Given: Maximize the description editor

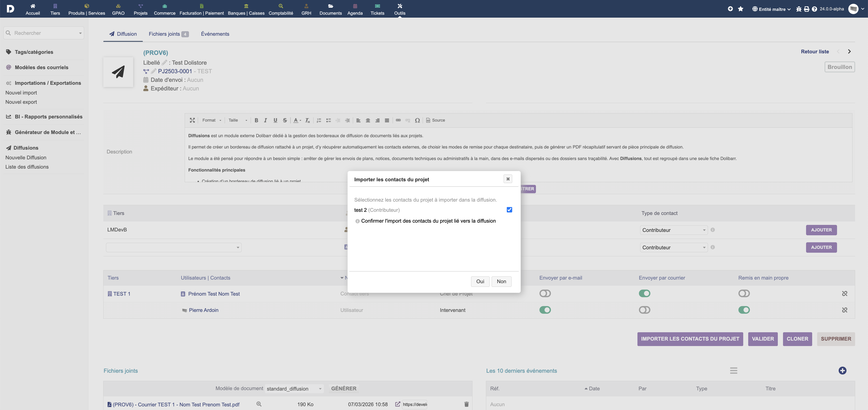Looking at the screenshot, I should point(192,120).
